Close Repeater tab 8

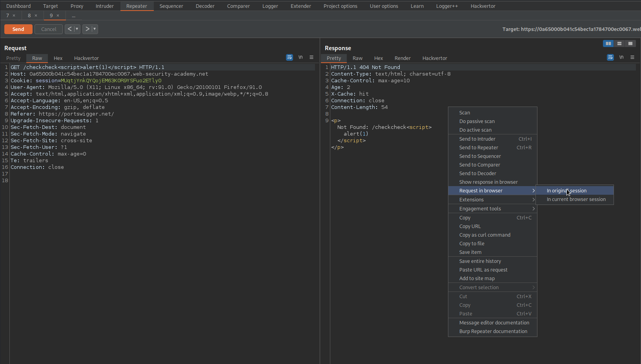click(x=36, y=16)
